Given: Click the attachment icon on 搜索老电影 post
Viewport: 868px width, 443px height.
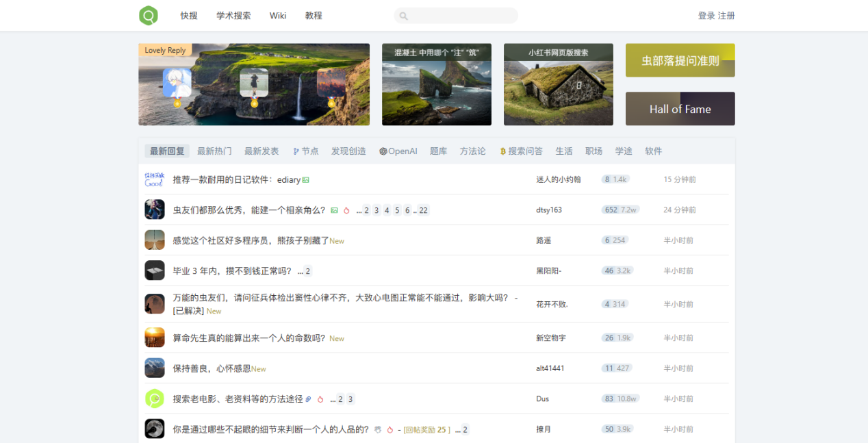Looking at the screenshot, I should click(x=309, y=399).
